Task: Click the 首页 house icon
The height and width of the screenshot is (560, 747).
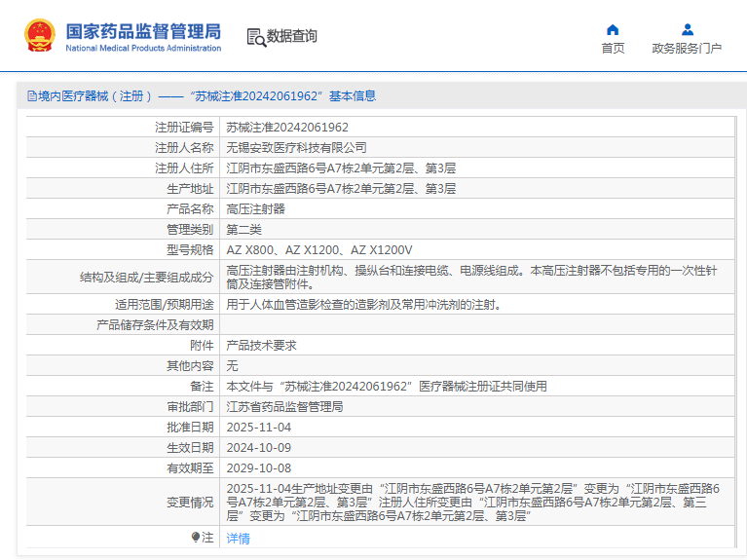Action: click(x=613, y=29)
